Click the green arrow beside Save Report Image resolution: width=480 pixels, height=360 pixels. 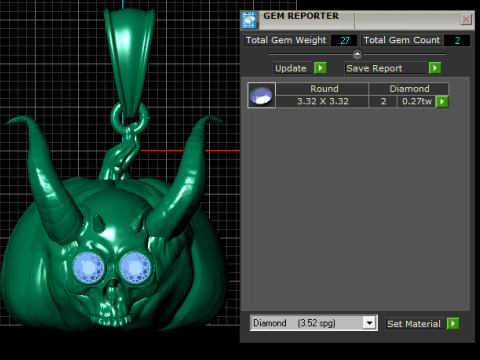tap(435, 68)
